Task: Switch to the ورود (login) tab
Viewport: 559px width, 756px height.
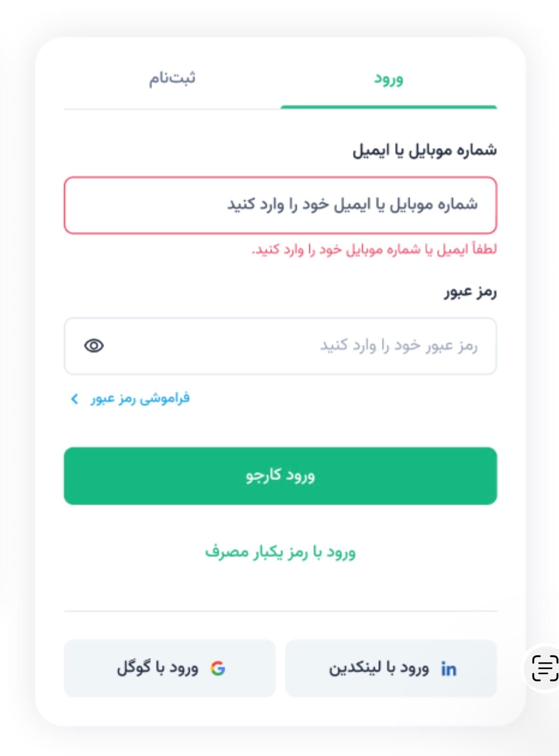Action: [x=389, y=79]
